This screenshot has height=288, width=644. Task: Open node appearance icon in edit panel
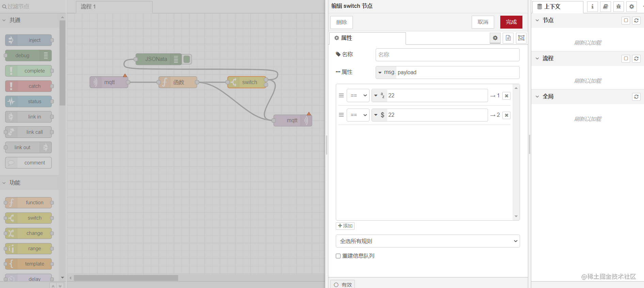(x=521, y=38)
